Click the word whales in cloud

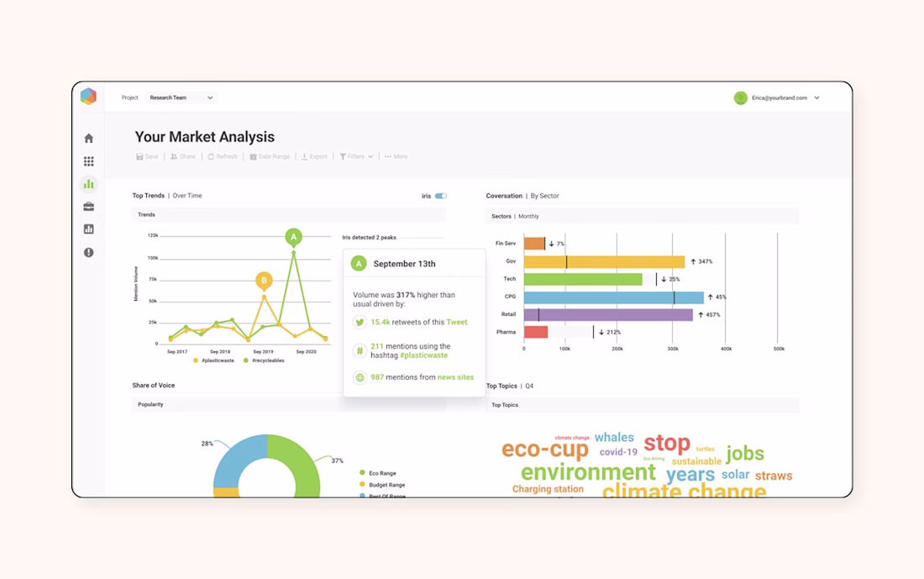(x=614, y=438)
